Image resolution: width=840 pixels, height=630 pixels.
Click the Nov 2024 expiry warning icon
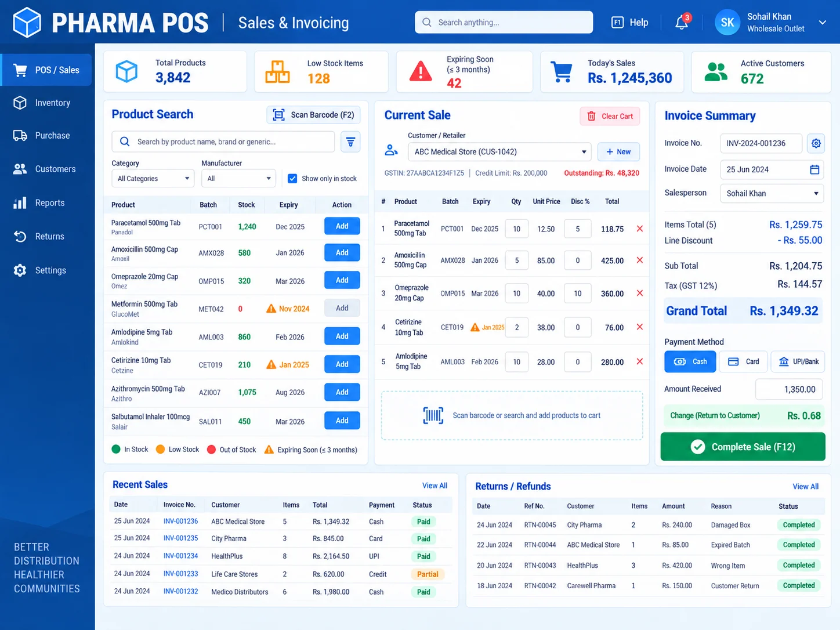(x=271, y=309)
